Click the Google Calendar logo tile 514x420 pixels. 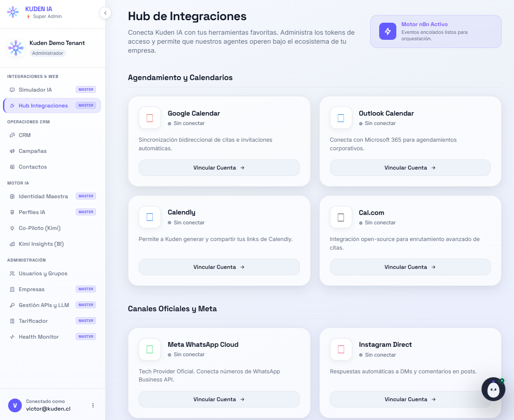click(x=150, y=118)
